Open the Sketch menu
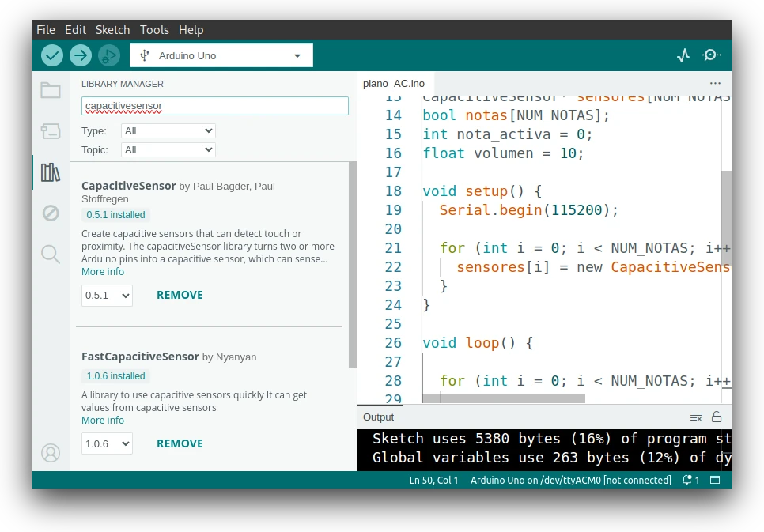Screen dimensions: 764x532 [112, 29]
